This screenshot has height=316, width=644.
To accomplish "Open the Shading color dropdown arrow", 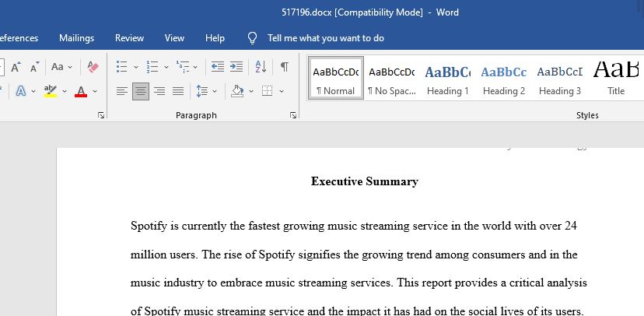I will click(x=251, y=91).
